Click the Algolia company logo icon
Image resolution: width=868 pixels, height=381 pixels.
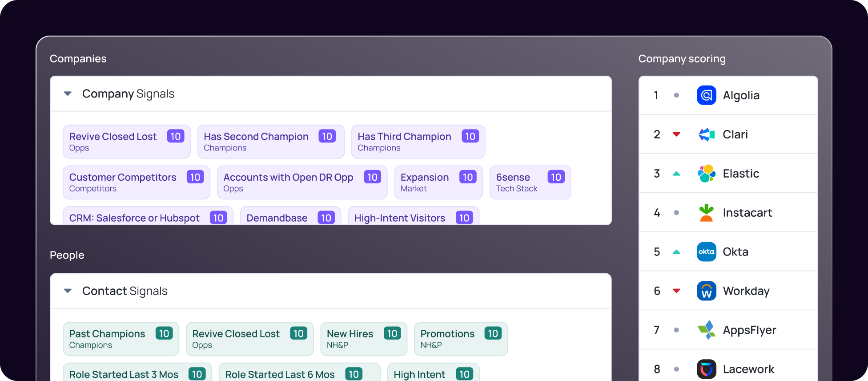706,95
